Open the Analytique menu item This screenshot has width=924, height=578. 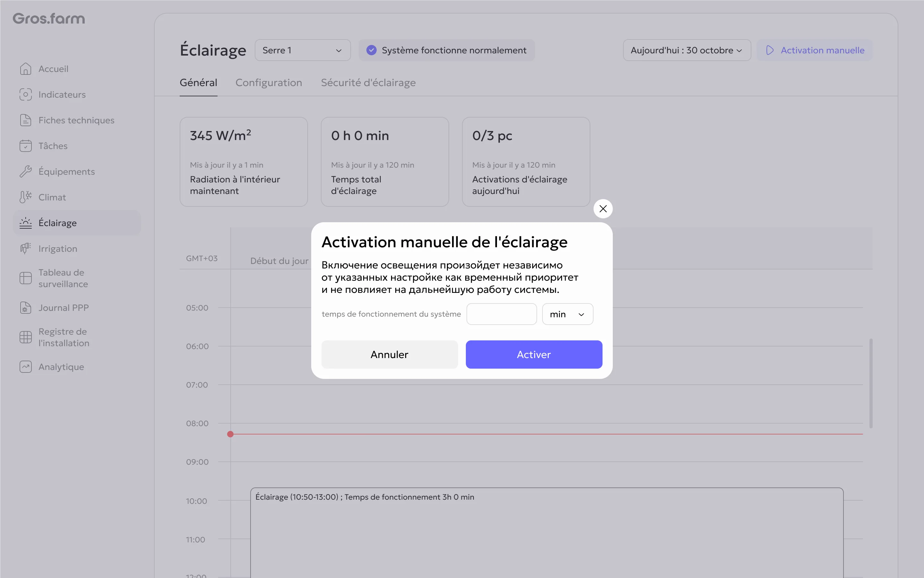click(x=77, y=367)
